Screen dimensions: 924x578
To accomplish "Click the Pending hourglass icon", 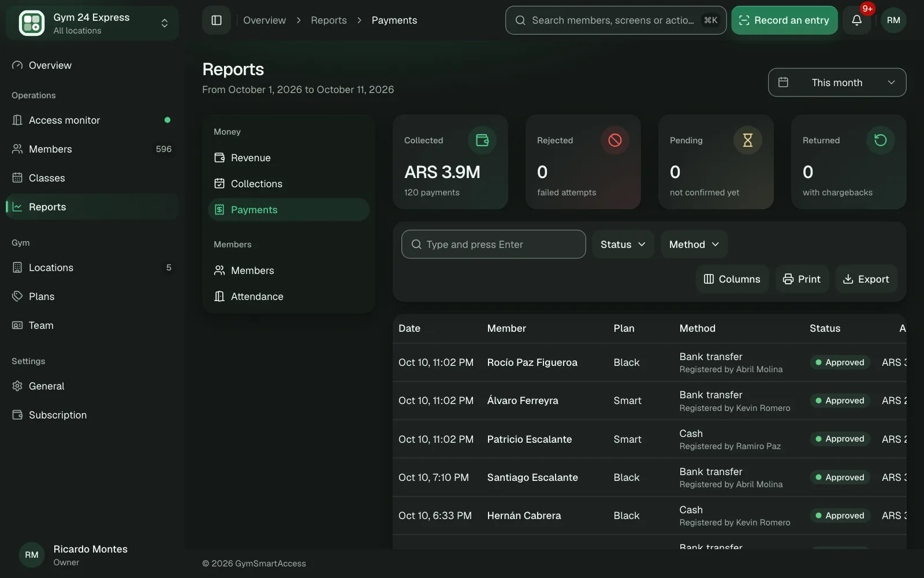I will 748,140.
